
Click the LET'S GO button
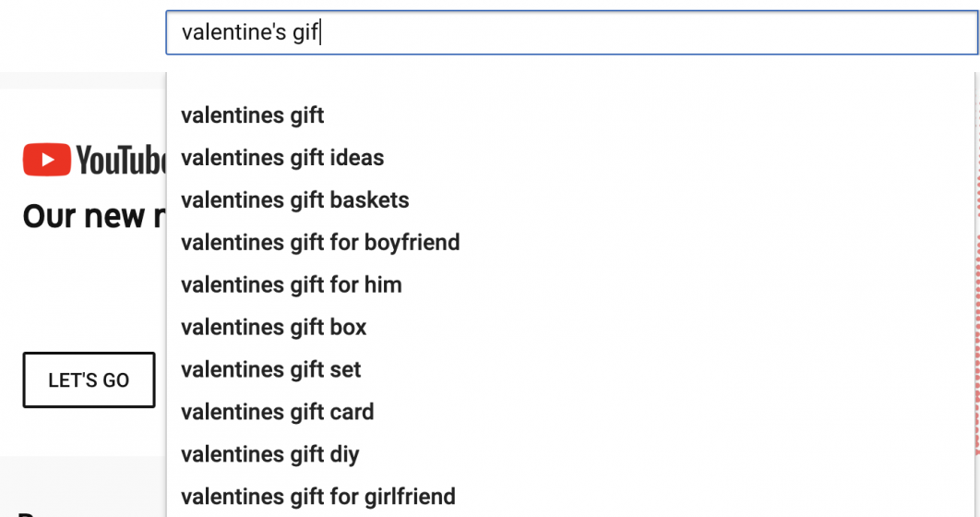pos(89,380)
